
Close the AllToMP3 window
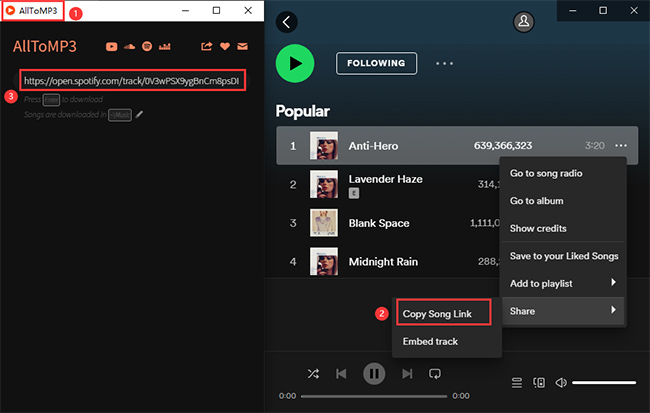(x=248, y=10)
